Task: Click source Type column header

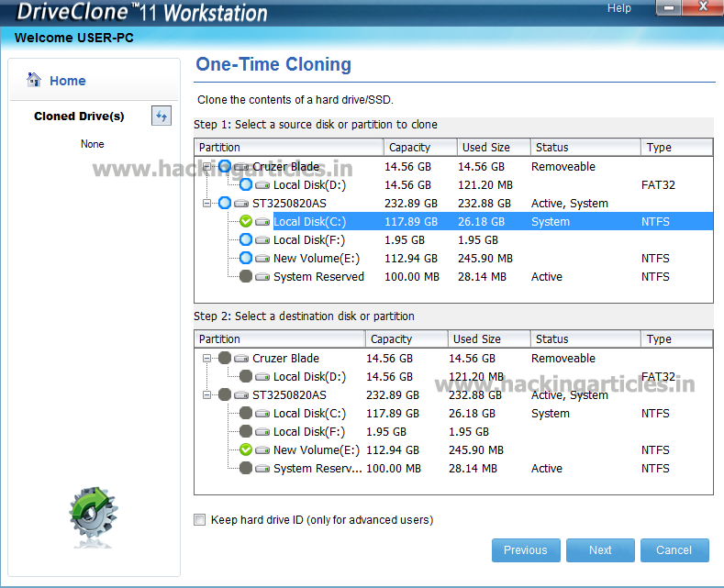Action: [x=677, y=148]
